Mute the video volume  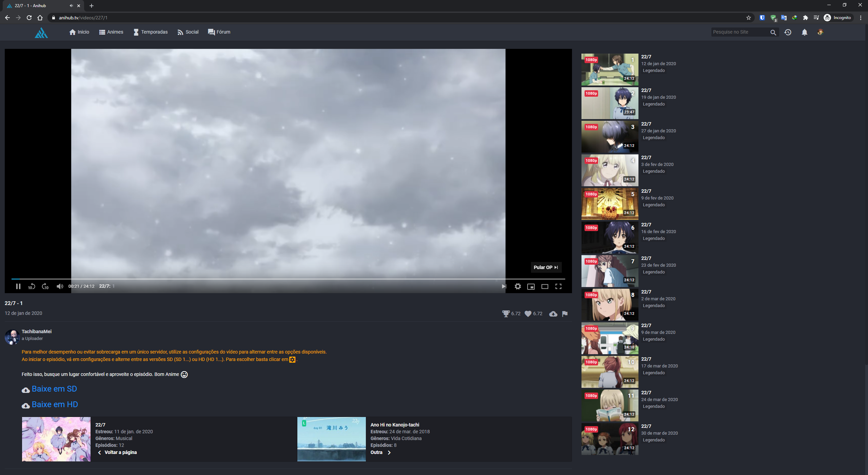pos(60,286)
